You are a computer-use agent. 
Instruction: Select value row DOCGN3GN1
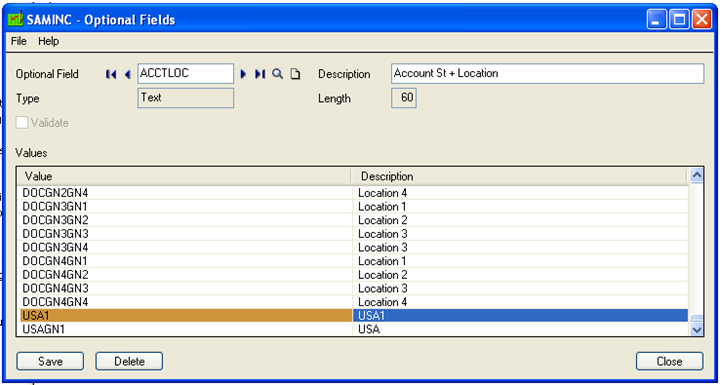(186, 207)
